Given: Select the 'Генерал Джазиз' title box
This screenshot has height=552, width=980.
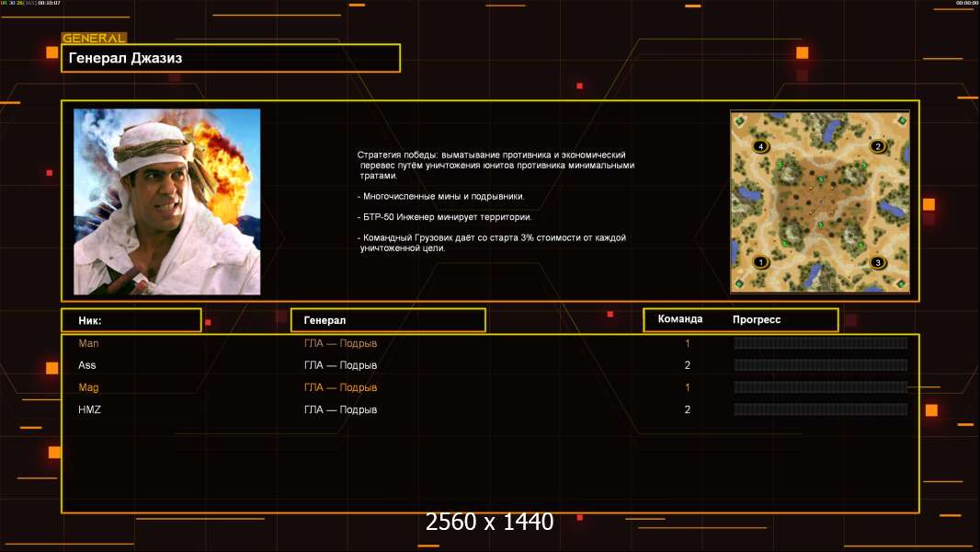Looking at the screenshot, I should pyautogui.click(x=231, y=58).
